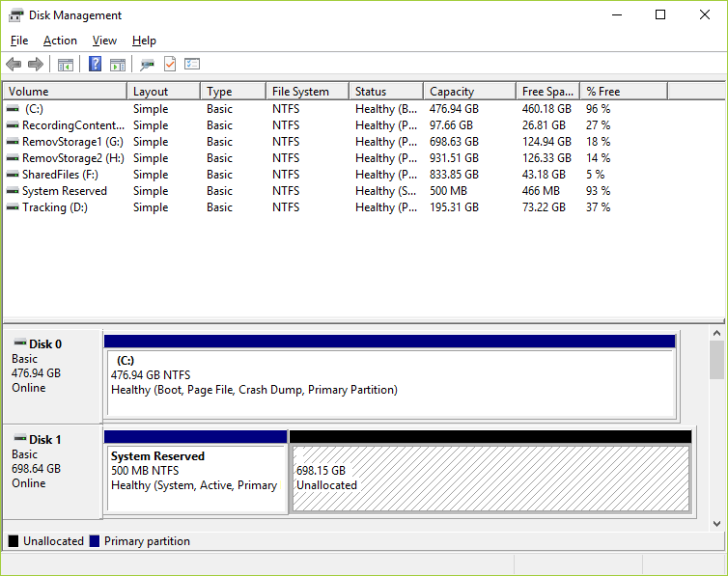This screenshot has width=728, height=576.
Task: Click the SharedFiles (F:) drive icon
Action: 13,175
